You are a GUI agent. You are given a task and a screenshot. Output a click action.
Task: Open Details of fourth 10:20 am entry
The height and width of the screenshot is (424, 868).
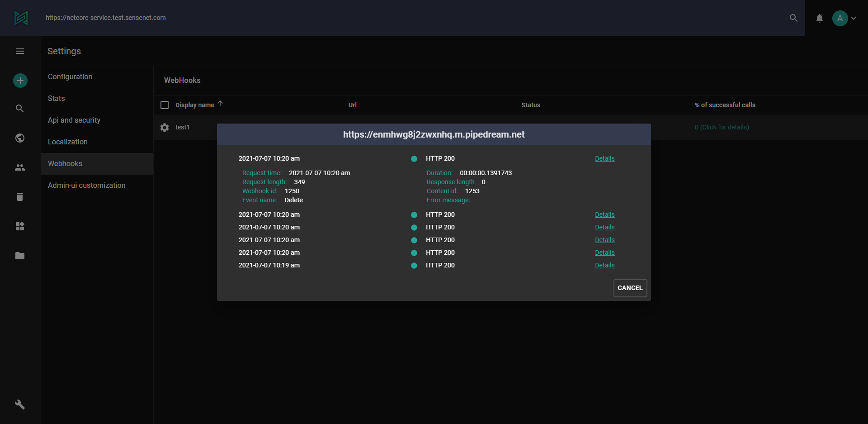[x=604, y=240]
